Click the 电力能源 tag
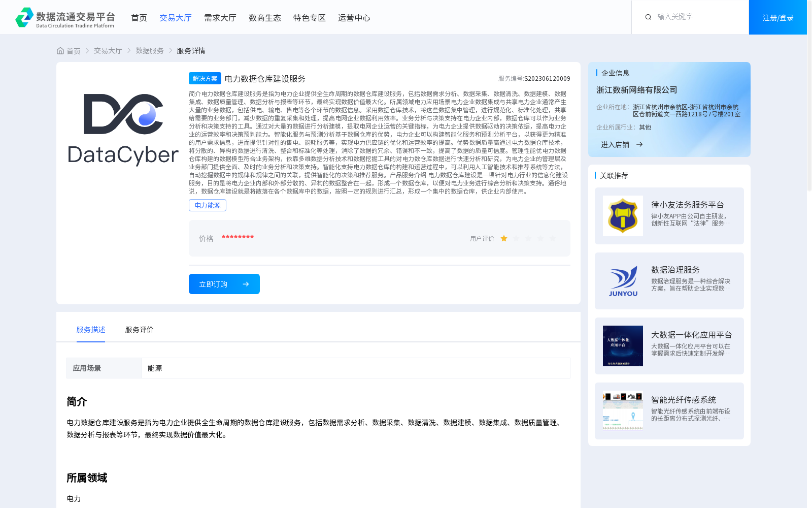Image resolution: width=812 pixels, height=508 pixels. click(x=208, y=205)
